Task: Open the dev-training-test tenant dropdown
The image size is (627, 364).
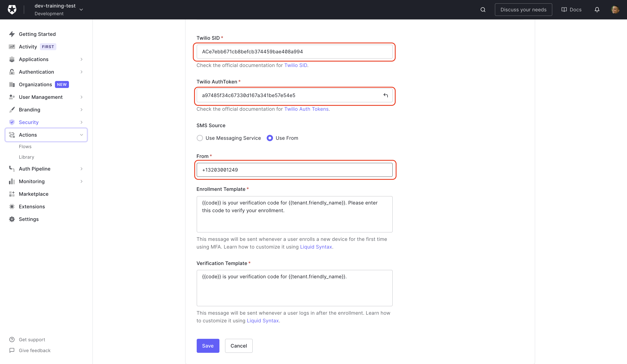Action: coord(81,10)
